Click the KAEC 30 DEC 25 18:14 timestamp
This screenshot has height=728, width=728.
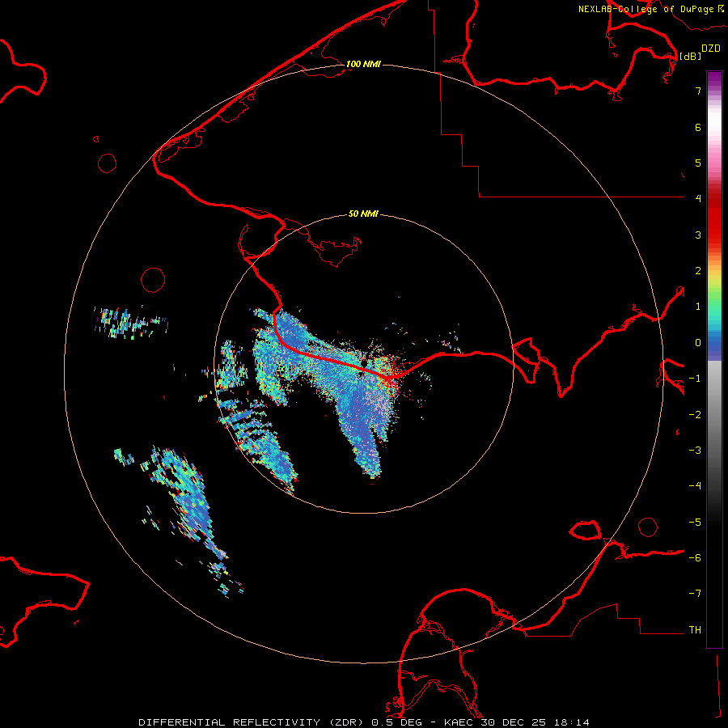516,722
